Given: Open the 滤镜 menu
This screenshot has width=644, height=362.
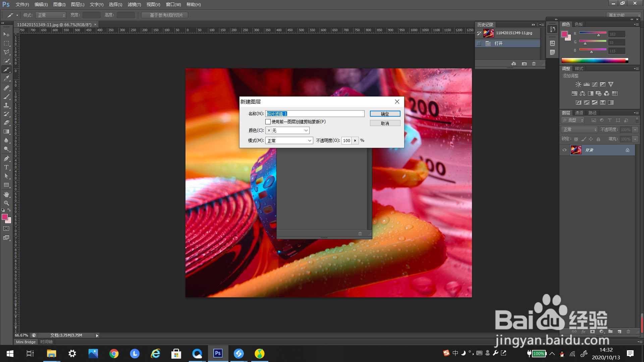Looking at the screenshot, I should (x=134, y=4).
